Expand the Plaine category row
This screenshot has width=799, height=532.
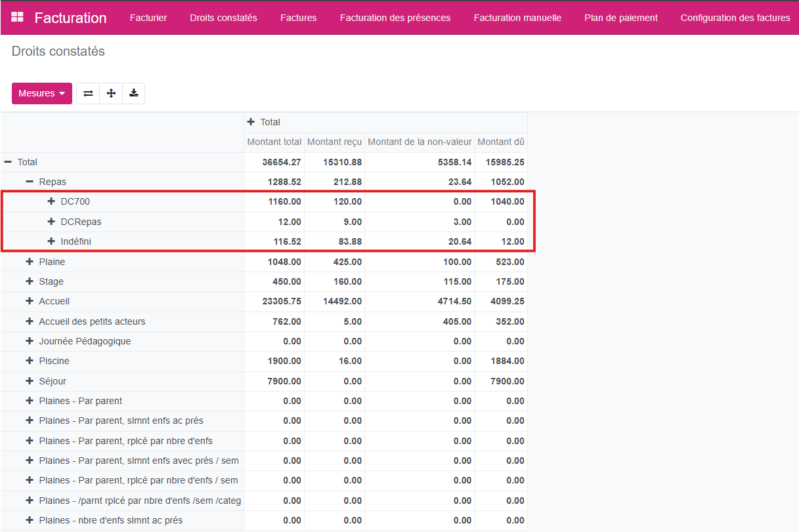tap(30, 262)
